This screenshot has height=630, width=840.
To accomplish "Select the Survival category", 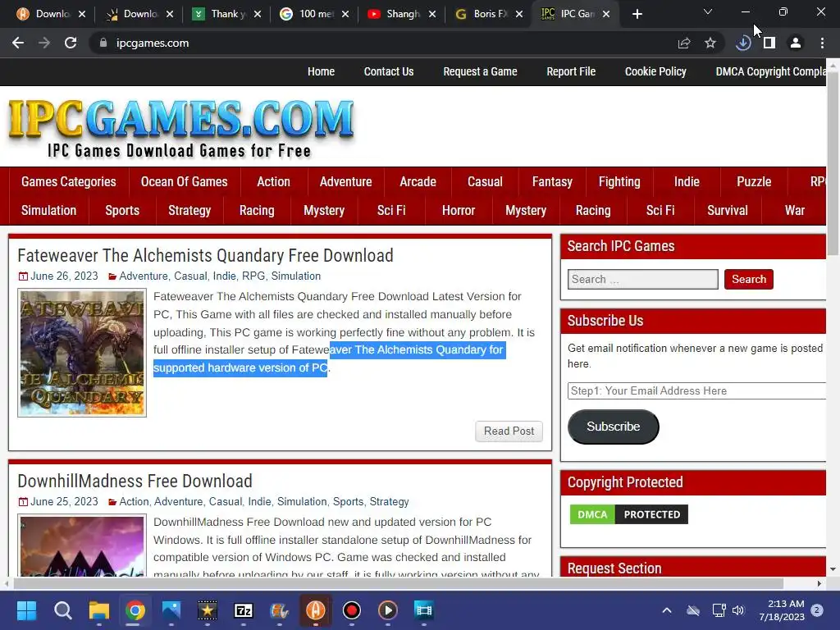I will [x=727, y=211].
